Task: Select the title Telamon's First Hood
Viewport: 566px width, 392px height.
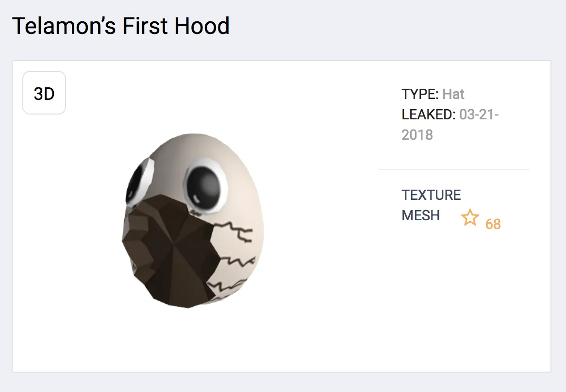Action: (x=121, y=26)
